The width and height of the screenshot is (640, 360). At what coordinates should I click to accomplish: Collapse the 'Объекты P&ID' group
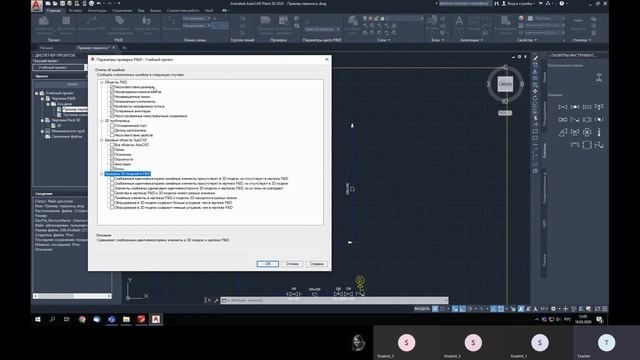102,82
